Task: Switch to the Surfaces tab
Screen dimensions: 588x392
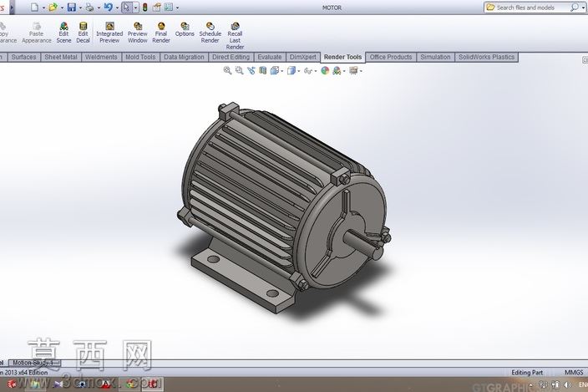Action: 23,57
